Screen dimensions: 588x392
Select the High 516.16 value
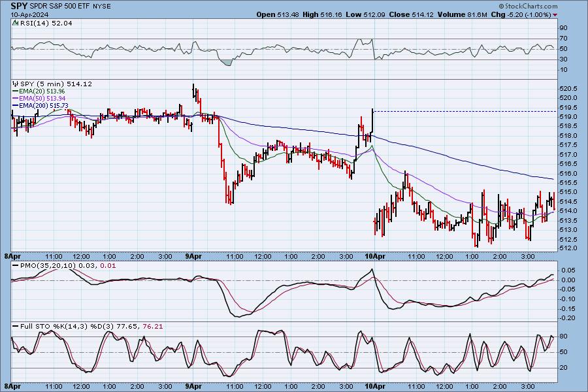click(x=322, y=14)
